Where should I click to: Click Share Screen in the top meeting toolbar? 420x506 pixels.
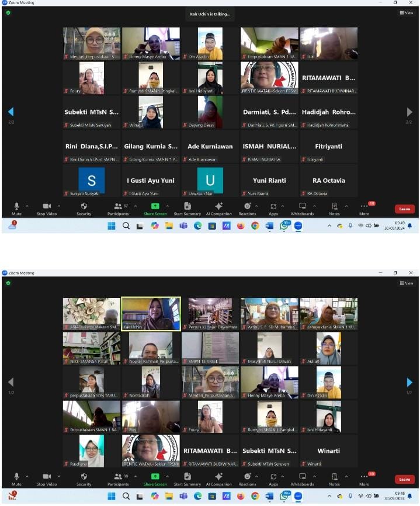[155, 208]
